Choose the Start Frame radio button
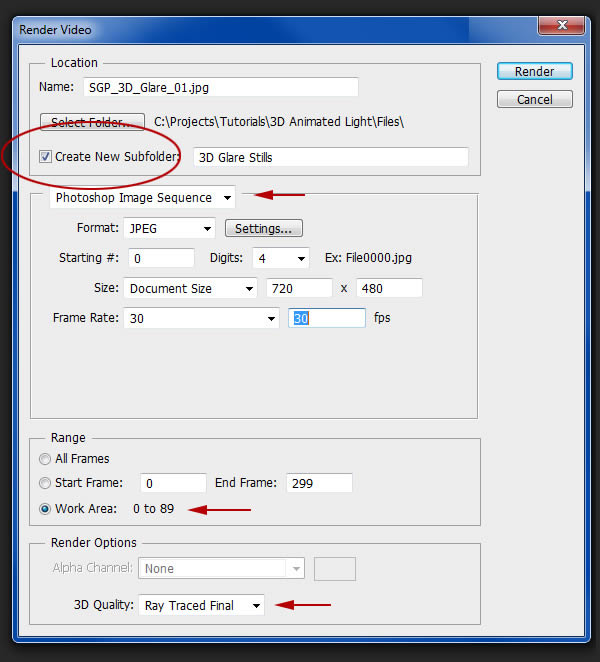The height and width of the screenshot is (662, 600). click(x=45, y=483)
